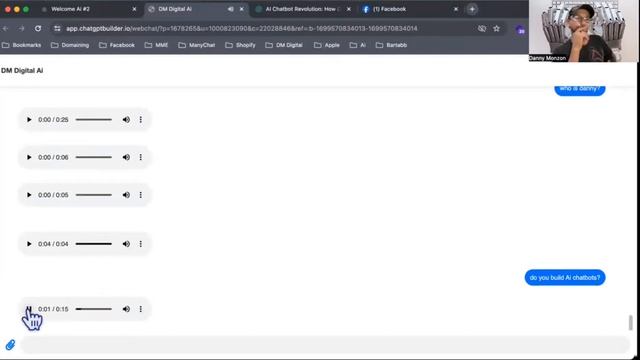Mute audio on DM Digital AI tab
Image resolution: width=640 pixels, height=360 pixels.
click(231, 9)
